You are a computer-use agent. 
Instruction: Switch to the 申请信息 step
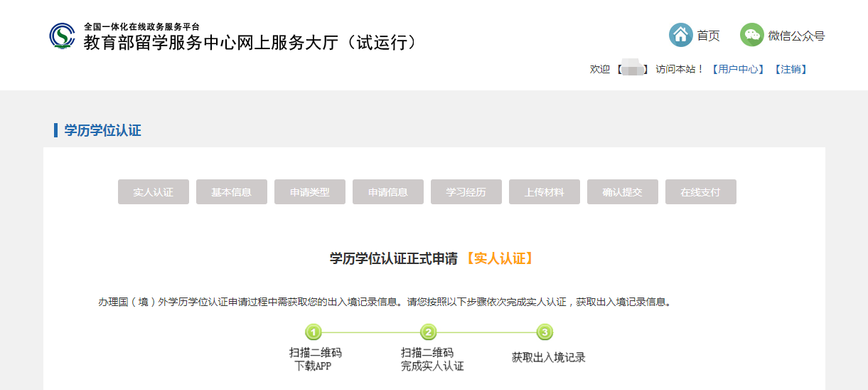point(388,192)
